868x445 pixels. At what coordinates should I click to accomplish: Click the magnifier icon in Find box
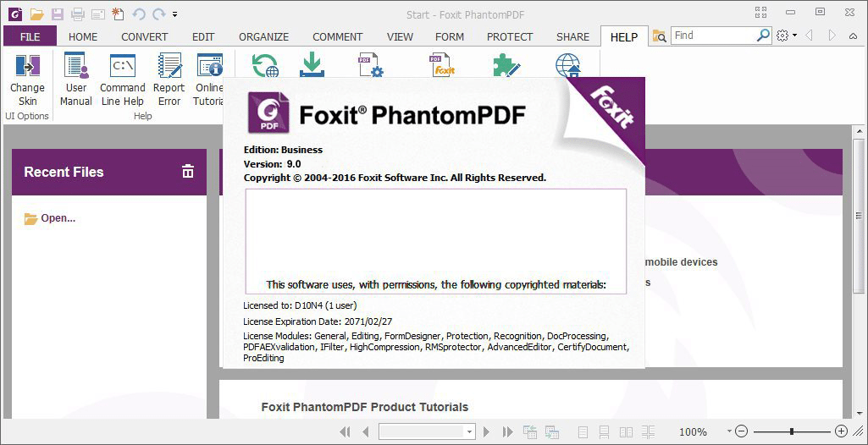(763, 36)
